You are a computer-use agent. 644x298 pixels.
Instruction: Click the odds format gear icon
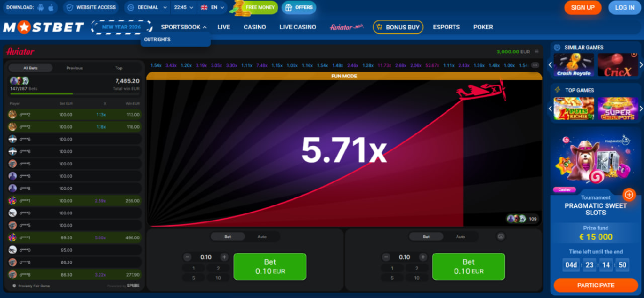coord(130,8)
